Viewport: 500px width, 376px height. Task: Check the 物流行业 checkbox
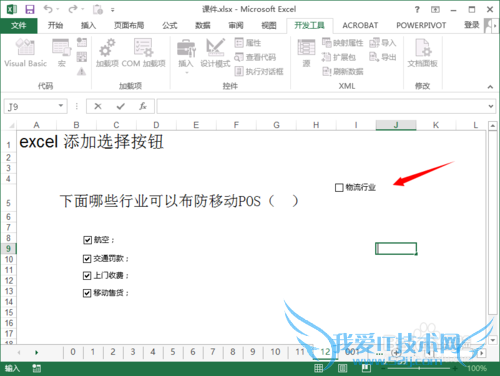339,187
